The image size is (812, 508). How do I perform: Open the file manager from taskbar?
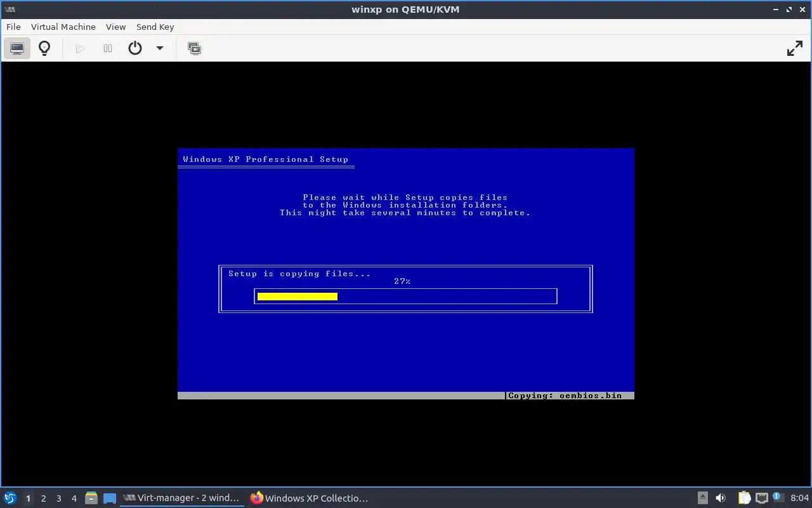click(91, 498)
